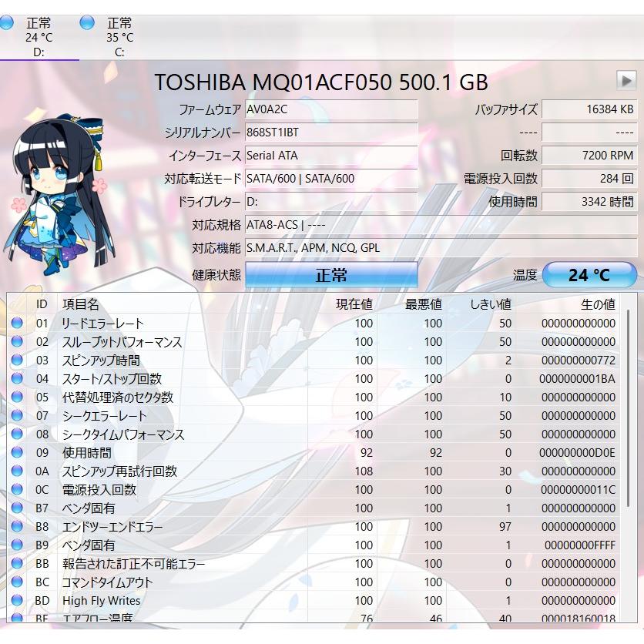Image resolution: width=644 pixels, height=644 pixels.
Task: Click the 正常 health status button
Action: pos(331,275)
